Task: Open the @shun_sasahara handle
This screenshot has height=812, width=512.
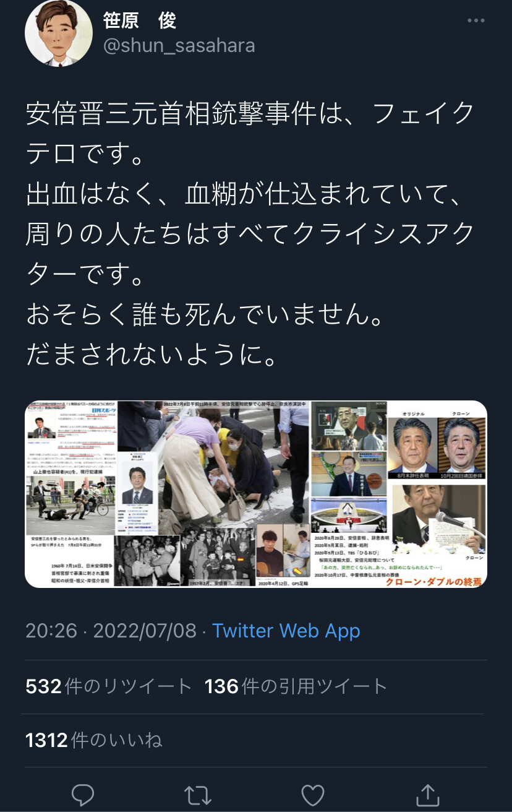Action: (x=179, y=46)
